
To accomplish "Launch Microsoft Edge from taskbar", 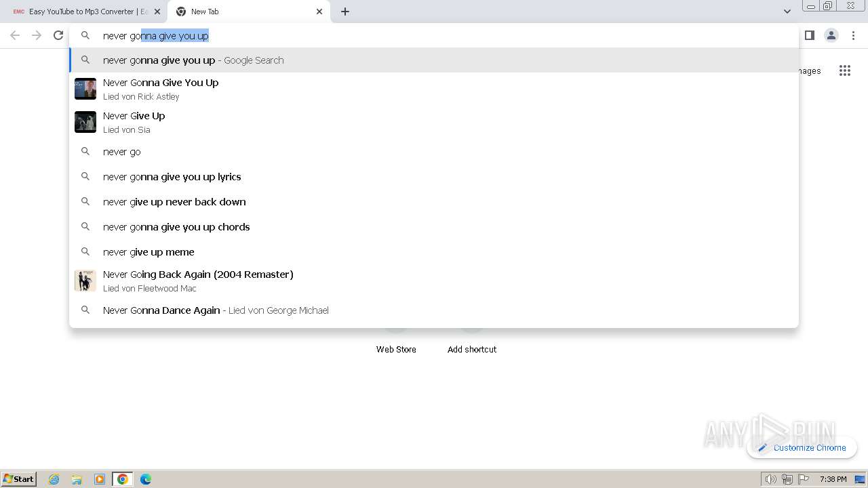I will [x=146, y=479].
